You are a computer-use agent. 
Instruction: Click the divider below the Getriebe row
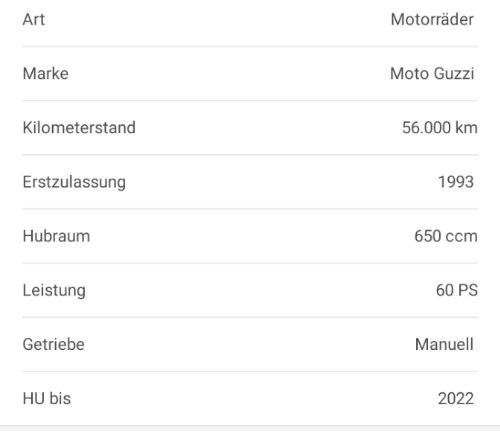[x=250, y=371]
